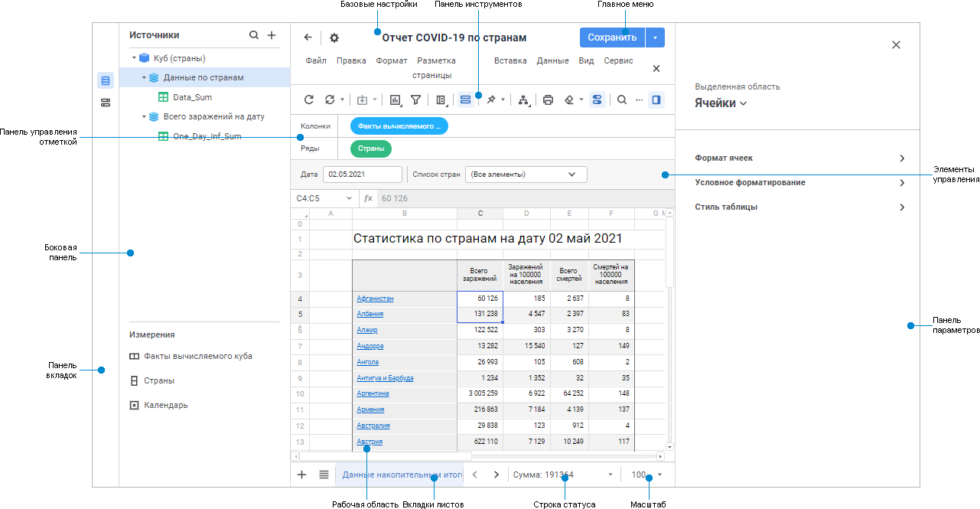The height and width of the screenshot is (509, 980).
Task: Click the filter funnel icon
Action: click(415, 100)
